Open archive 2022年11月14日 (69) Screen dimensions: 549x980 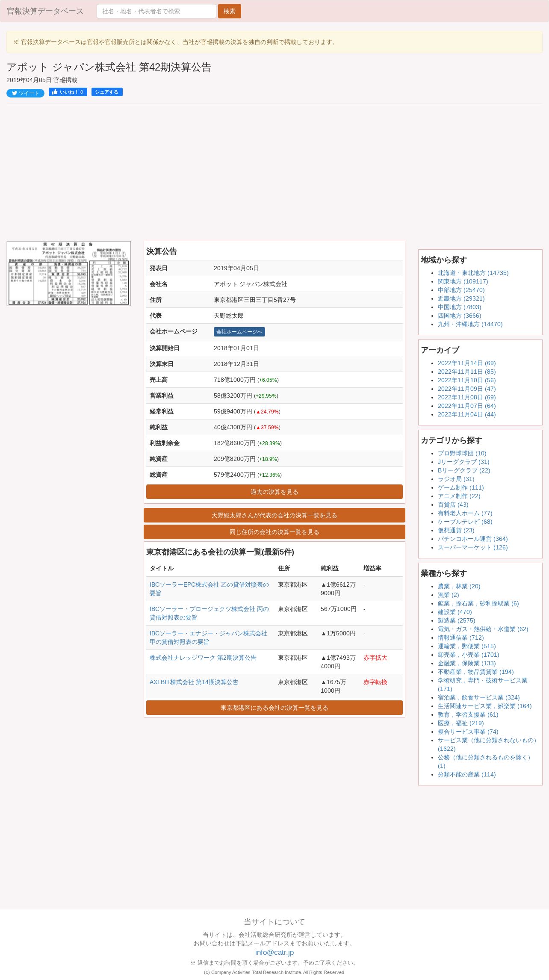[x=466, y=363]
